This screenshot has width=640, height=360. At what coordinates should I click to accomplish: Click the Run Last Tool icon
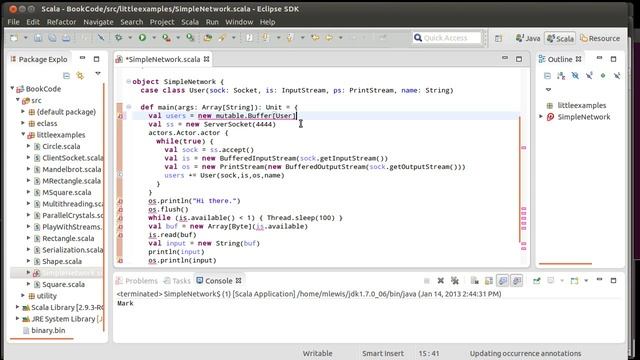(166, 38)
